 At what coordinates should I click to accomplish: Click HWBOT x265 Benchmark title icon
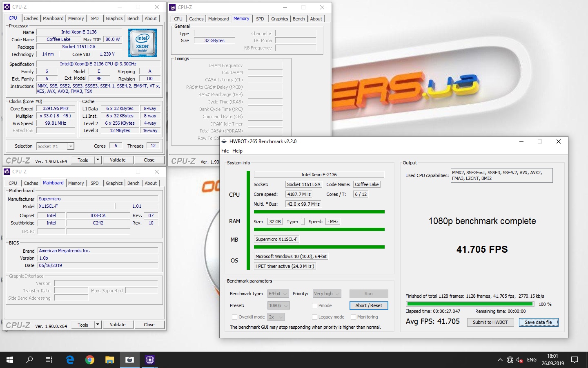pos(224,141)
